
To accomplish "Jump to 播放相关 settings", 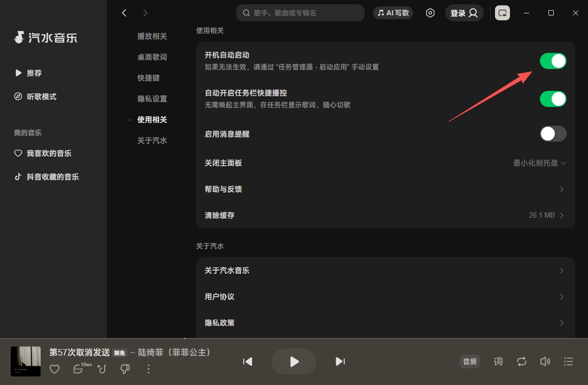I will pos(152,36).
